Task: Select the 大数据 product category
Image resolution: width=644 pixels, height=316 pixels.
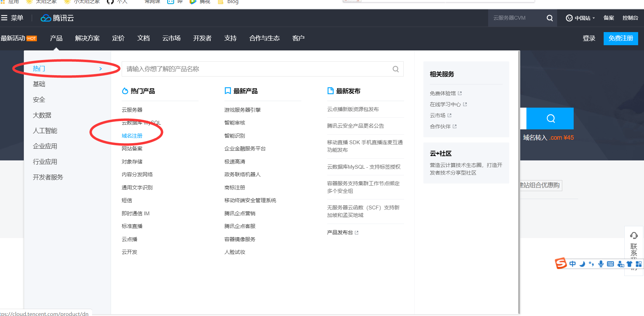Action: 42,115
